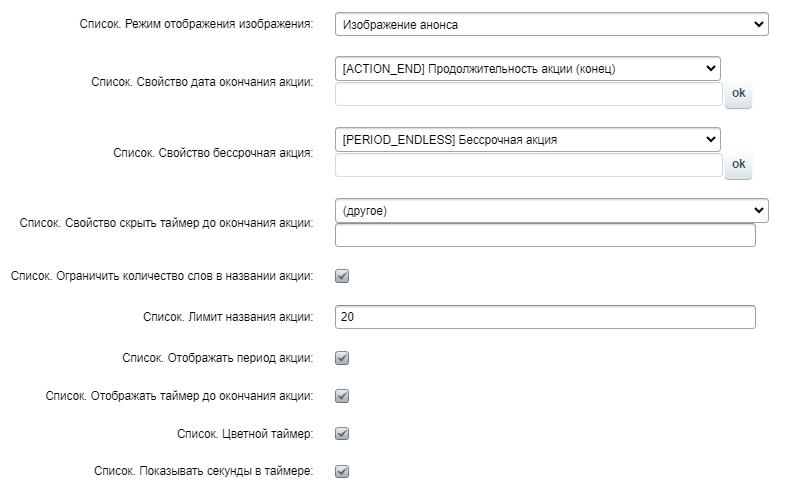Click the empty field under the '(другое)' dropdown
This screenshot has height=483, width=805.
point(545,235)
